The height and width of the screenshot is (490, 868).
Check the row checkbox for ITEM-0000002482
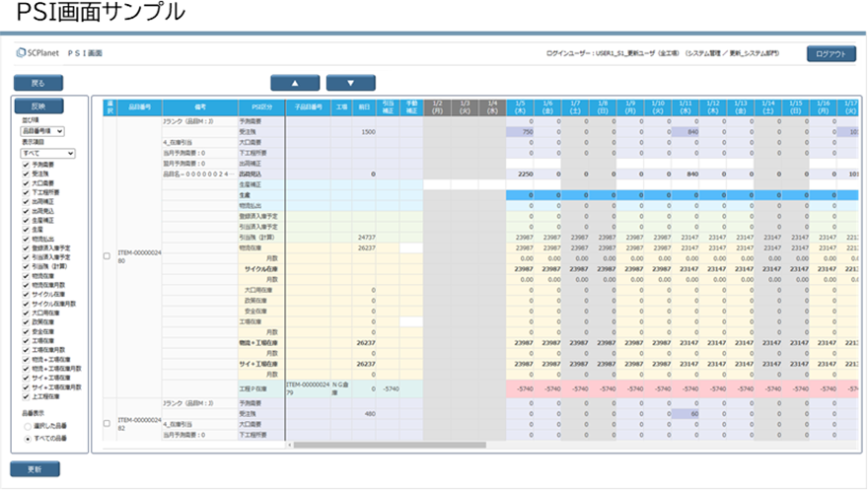(108, 423)
